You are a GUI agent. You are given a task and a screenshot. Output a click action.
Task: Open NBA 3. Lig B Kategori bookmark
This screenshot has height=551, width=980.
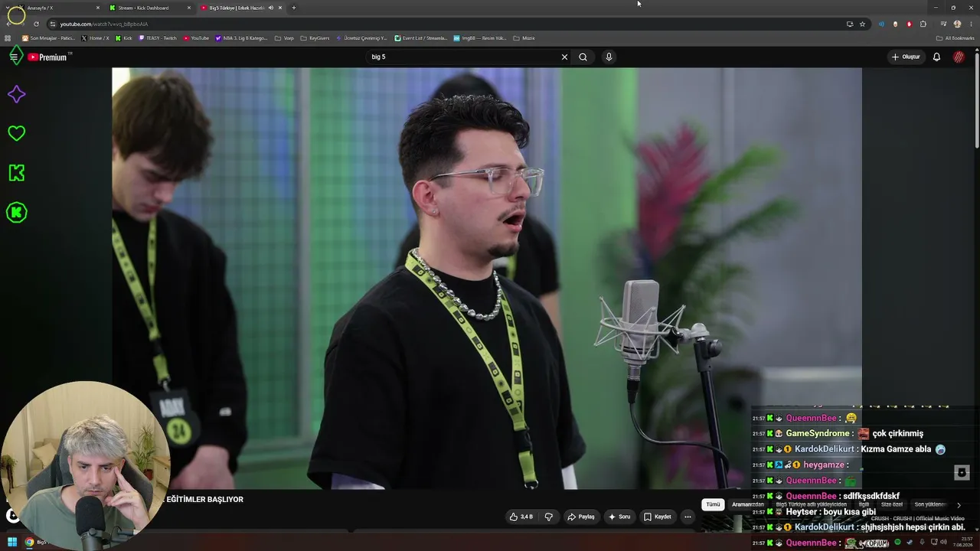pyautogui.click(x=241, y=38)
